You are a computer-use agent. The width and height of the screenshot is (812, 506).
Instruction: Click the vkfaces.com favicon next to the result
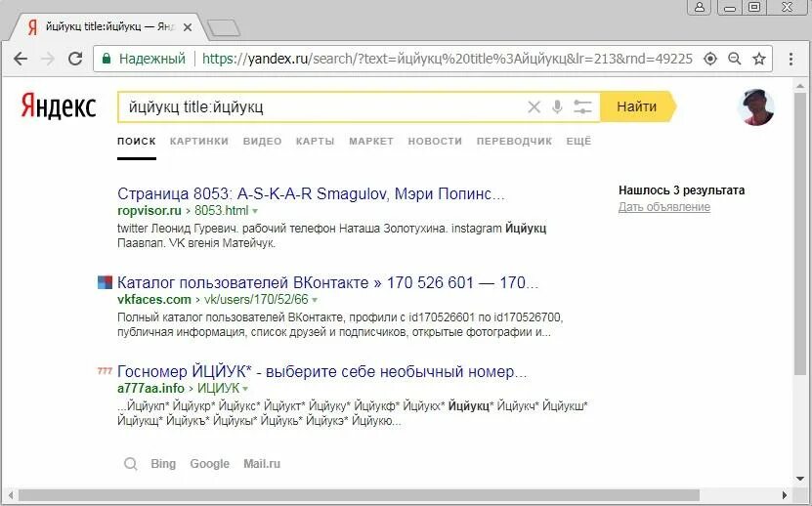point(106,282)
